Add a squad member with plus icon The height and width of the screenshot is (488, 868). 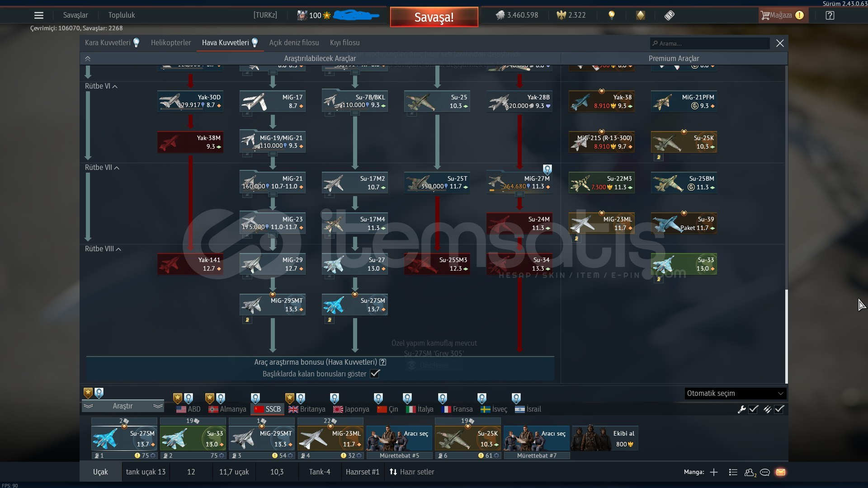coord(714,472)
